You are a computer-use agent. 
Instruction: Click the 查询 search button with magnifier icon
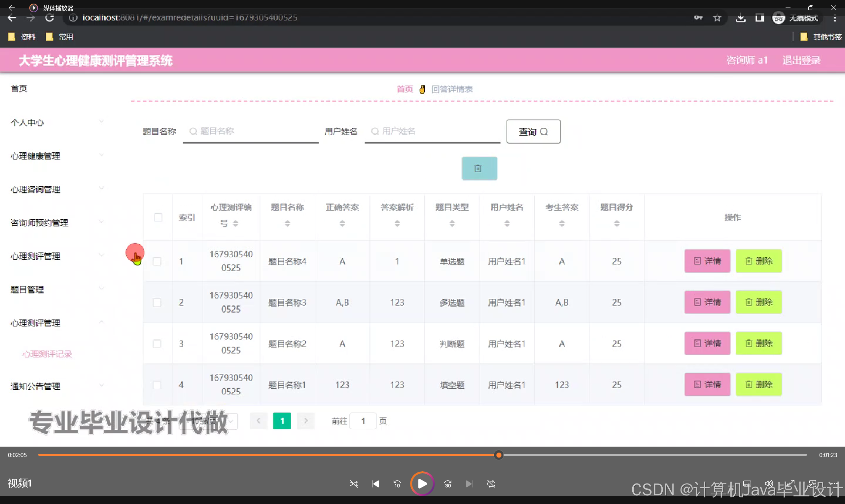click(533, 131)
